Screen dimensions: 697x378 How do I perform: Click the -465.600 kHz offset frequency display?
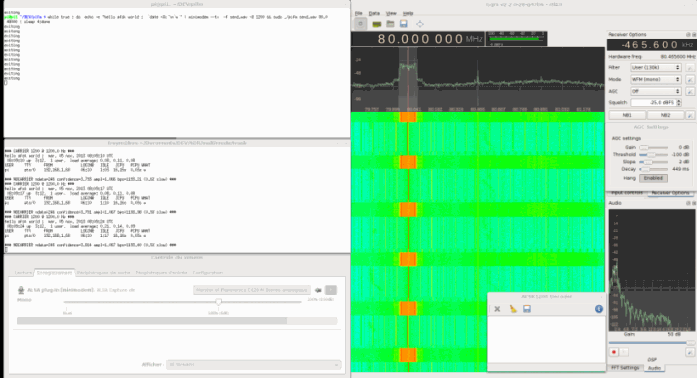pyautogui.click(x=651, y=45)
